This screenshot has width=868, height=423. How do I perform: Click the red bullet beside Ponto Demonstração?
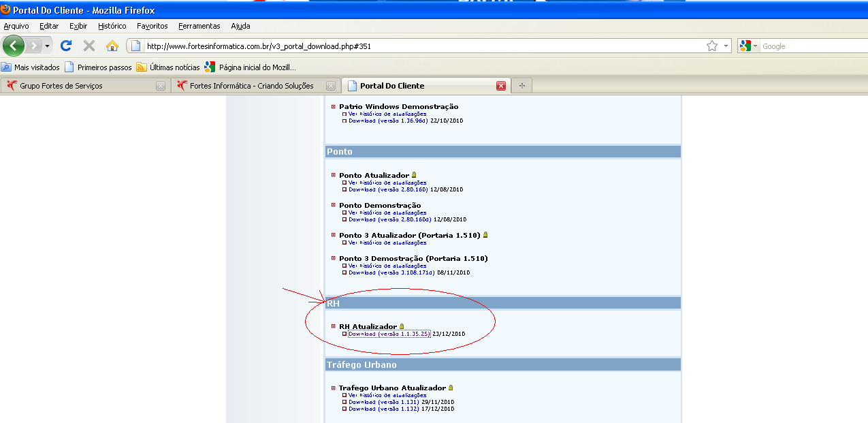334,205
